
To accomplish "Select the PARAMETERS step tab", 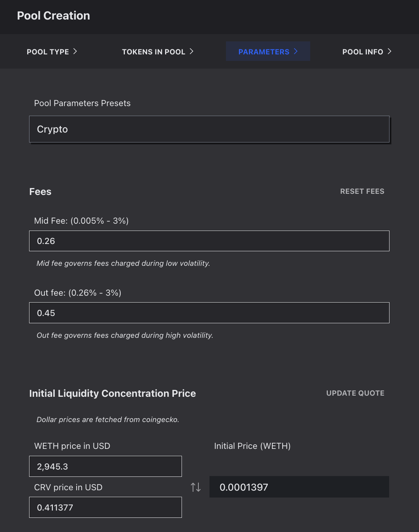I will [x=268, y=51].
